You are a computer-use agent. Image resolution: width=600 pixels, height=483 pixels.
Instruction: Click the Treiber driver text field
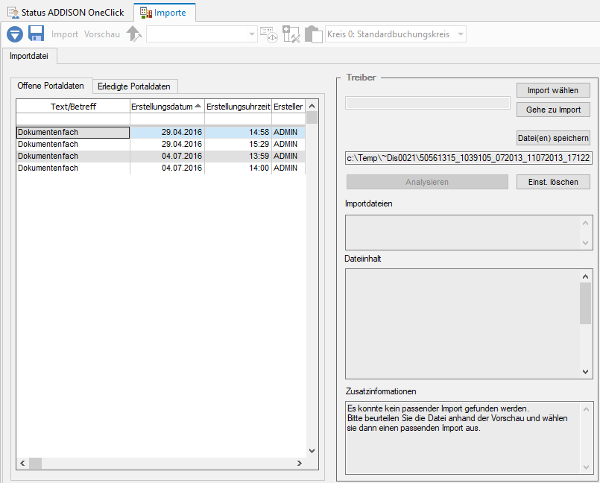point(428,103)
